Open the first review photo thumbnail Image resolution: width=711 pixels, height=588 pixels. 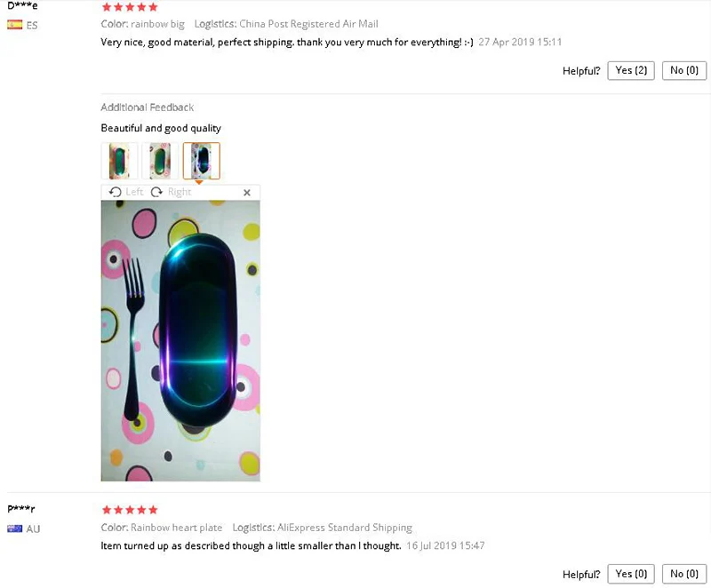[x=119, y=161]
